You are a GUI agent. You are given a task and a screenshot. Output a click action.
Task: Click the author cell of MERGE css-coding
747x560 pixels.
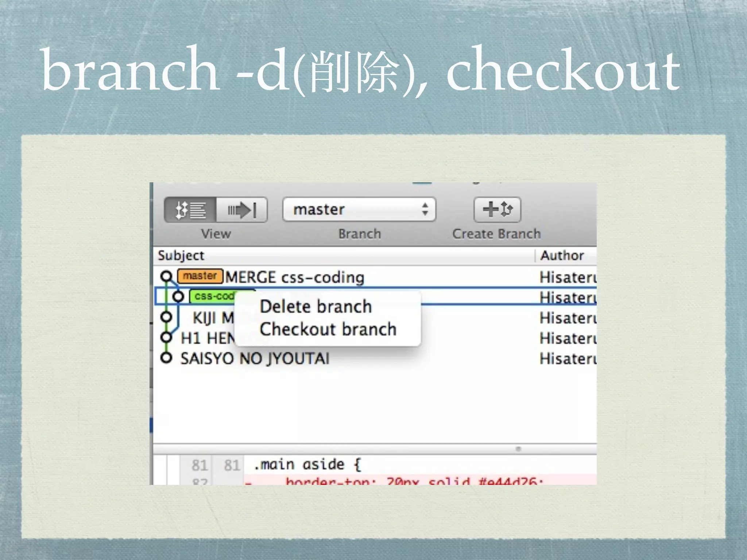(568, 277)
